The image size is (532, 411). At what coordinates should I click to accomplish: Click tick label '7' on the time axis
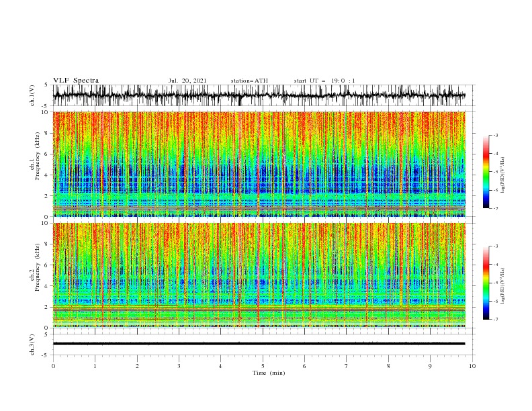coord(347,366)
